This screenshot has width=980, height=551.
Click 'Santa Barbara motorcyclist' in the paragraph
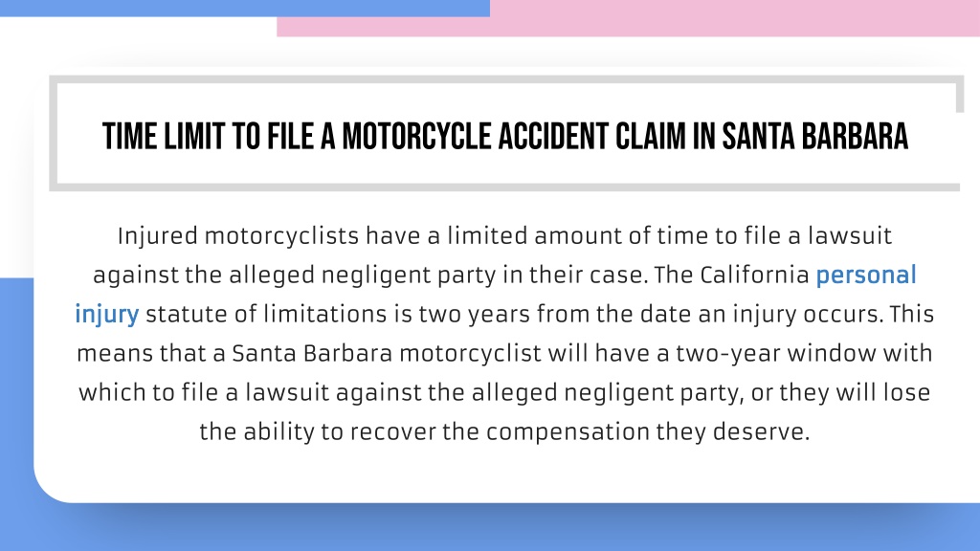387,354
